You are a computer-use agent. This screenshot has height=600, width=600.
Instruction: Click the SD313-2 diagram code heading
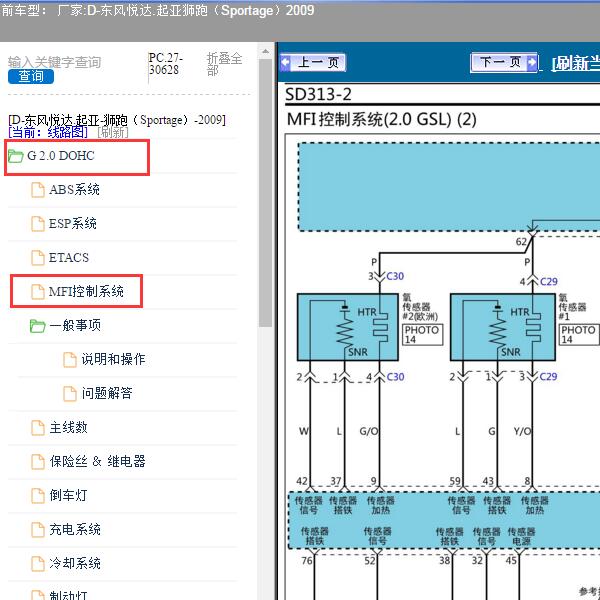click(318, 94)
